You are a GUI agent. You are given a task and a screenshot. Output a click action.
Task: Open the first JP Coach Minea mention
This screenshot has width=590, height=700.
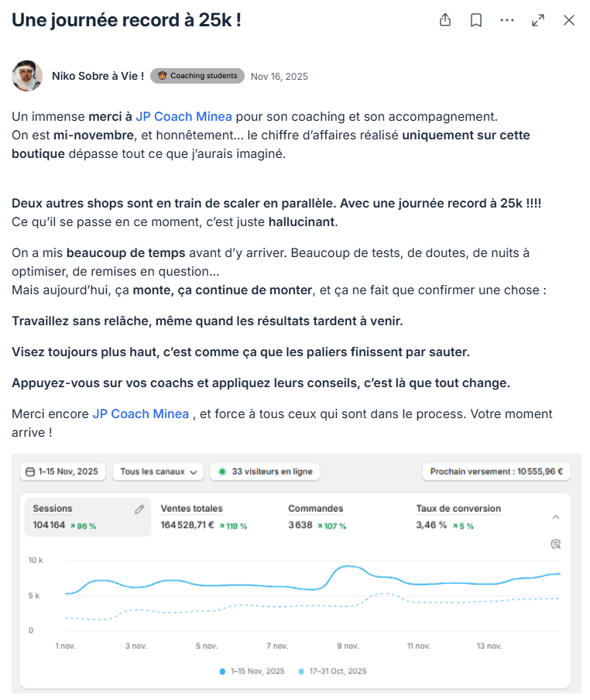click(184, 116)
